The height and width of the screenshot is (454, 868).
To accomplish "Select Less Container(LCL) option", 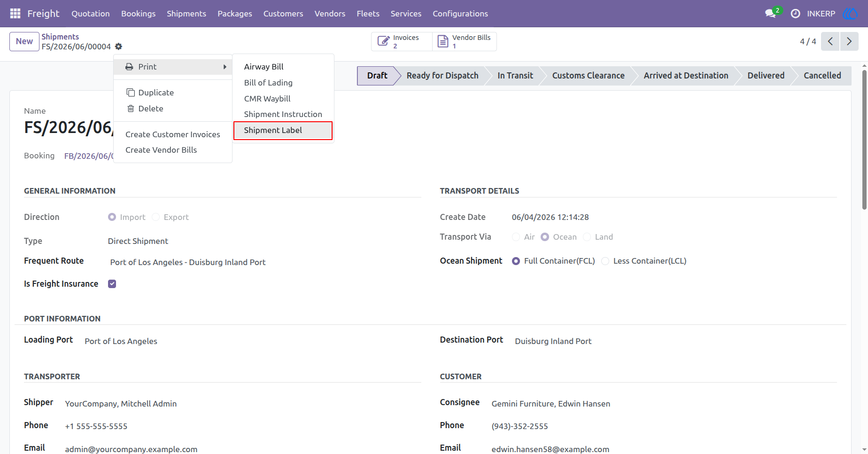I will coord(605,261).
